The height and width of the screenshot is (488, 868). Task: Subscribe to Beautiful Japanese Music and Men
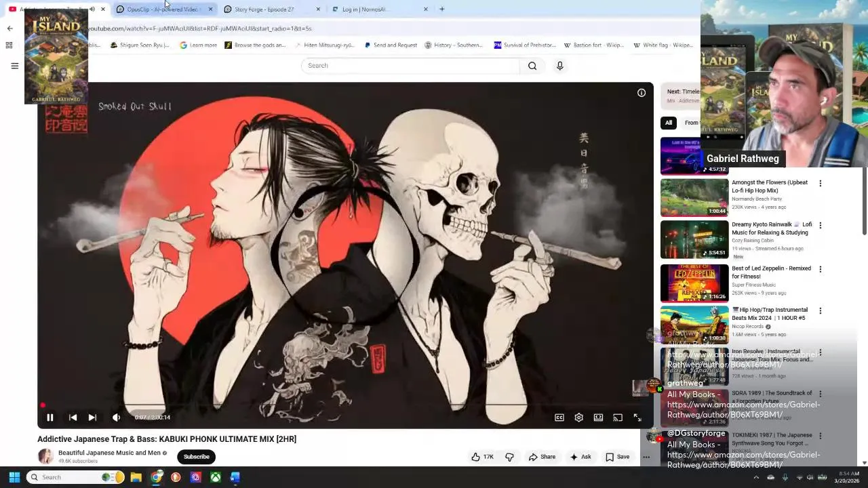(197, 457)
